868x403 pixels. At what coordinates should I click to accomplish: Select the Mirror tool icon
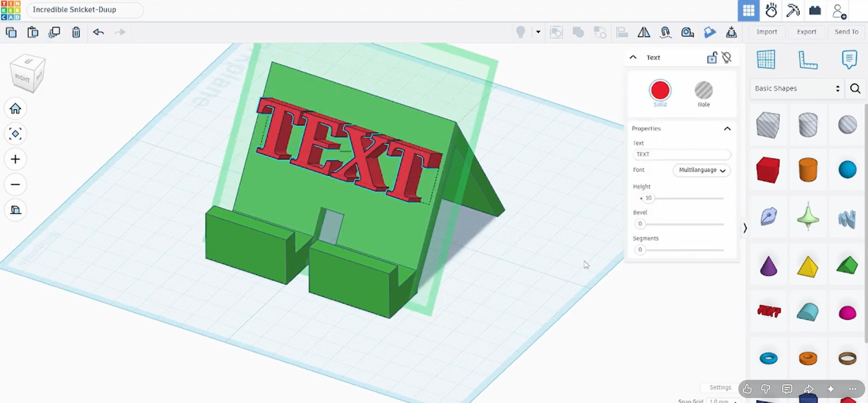pos(644,32)
